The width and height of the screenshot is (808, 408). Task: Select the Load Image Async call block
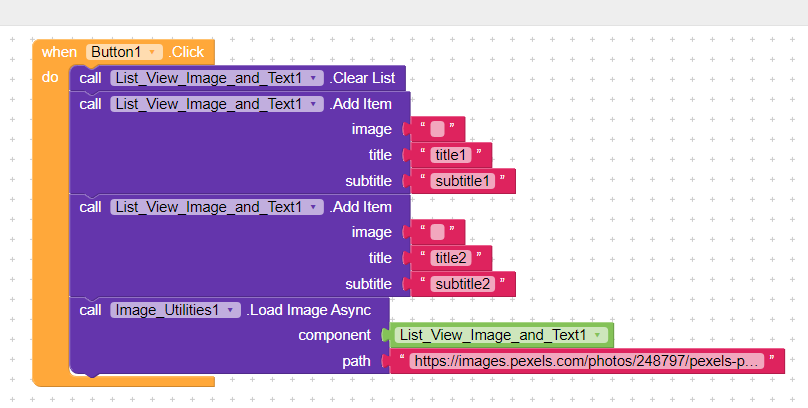point(308,310)
